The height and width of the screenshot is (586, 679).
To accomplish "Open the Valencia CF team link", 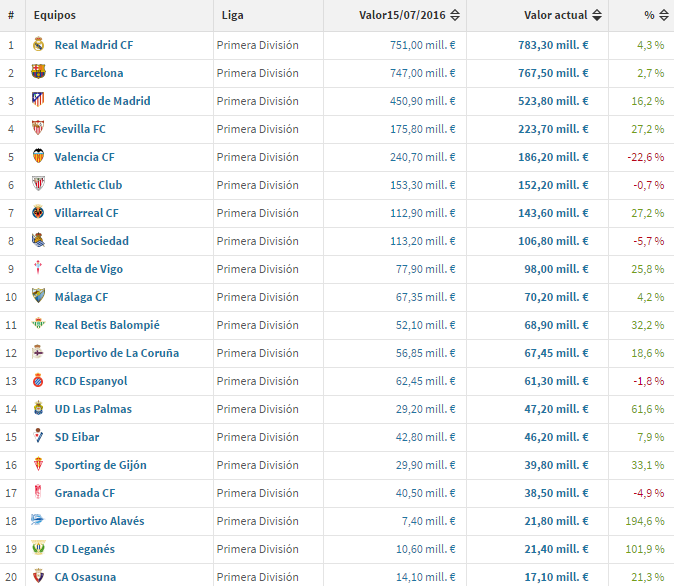I will click(x=84, y=157).
